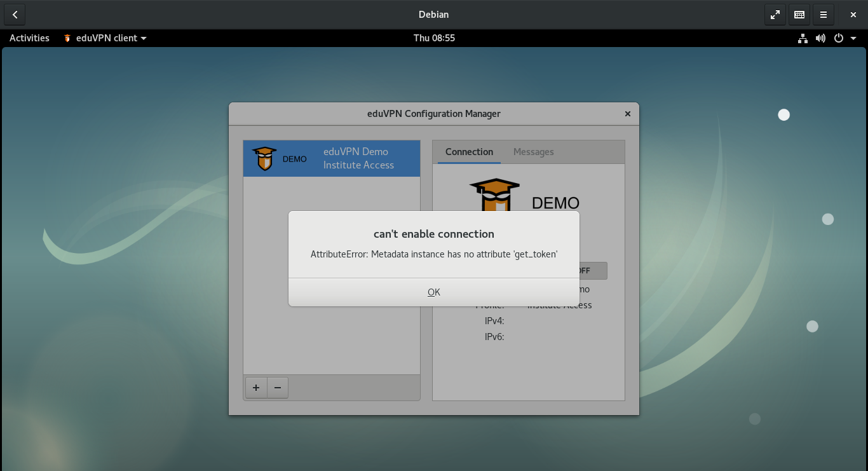The image size is (868, 471).
Task: Open the eduVPN client application menu
Action: (105, 38)
